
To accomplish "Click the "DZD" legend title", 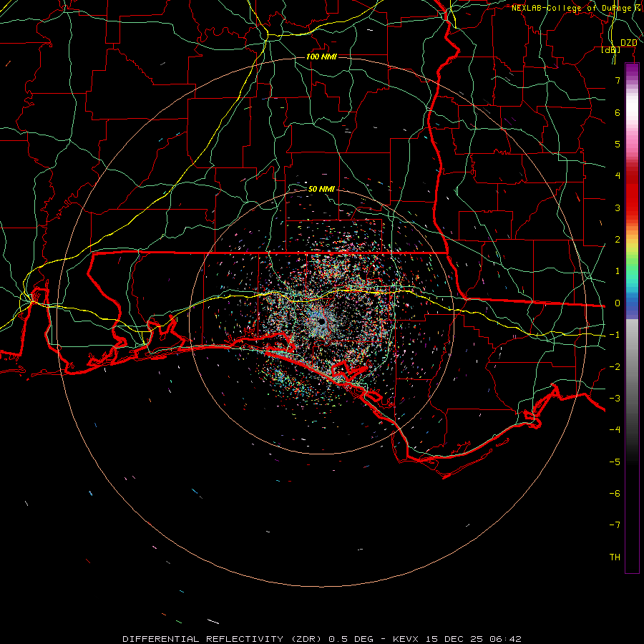I will pyautogui.click(x=629, y=43).
